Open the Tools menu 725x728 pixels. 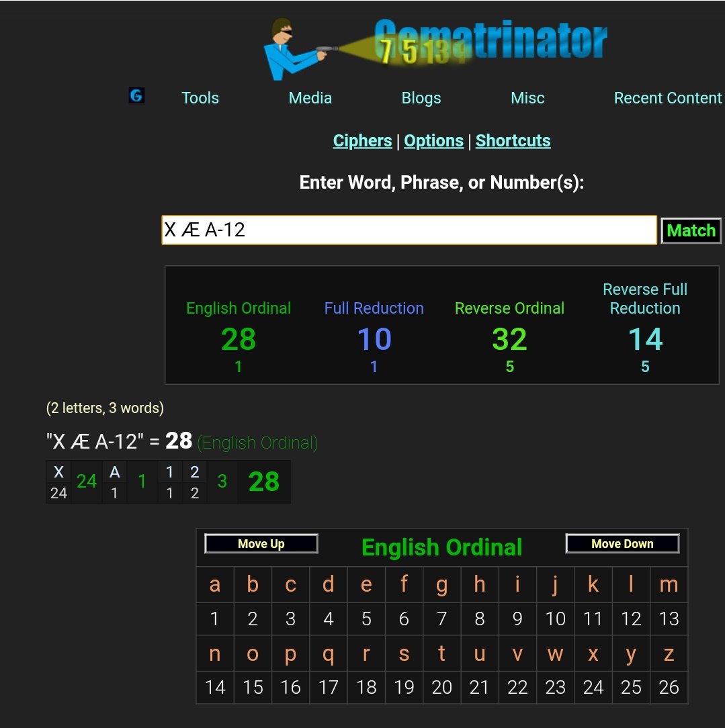[x=200, y=98]
